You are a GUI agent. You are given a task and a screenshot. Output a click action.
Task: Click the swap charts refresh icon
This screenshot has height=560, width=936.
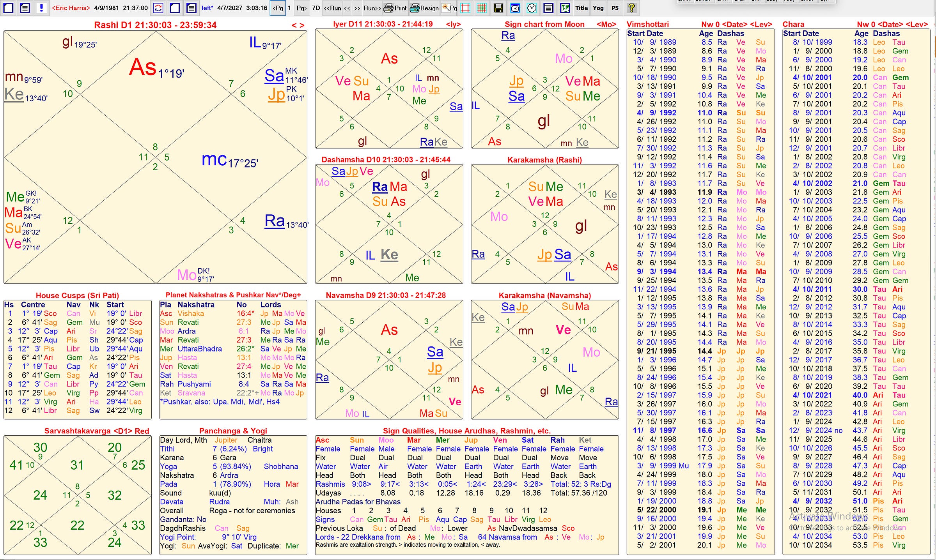tap(158, 8)
